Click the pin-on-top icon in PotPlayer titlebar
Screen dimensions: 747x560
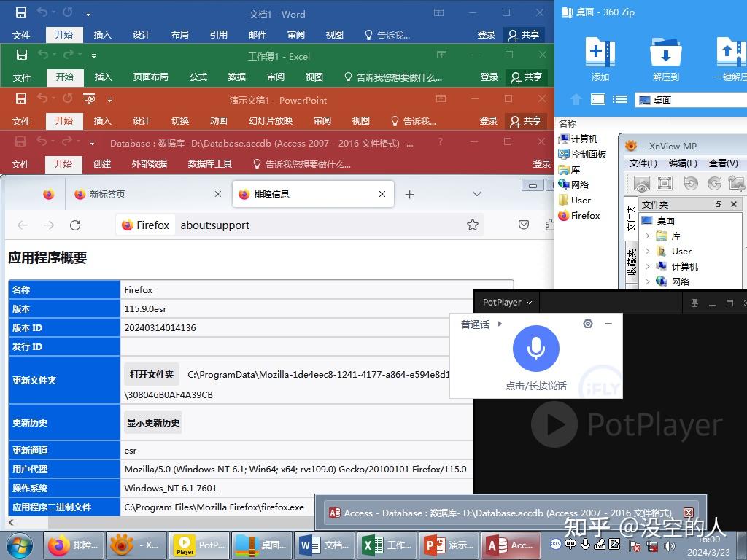point(694,302)
